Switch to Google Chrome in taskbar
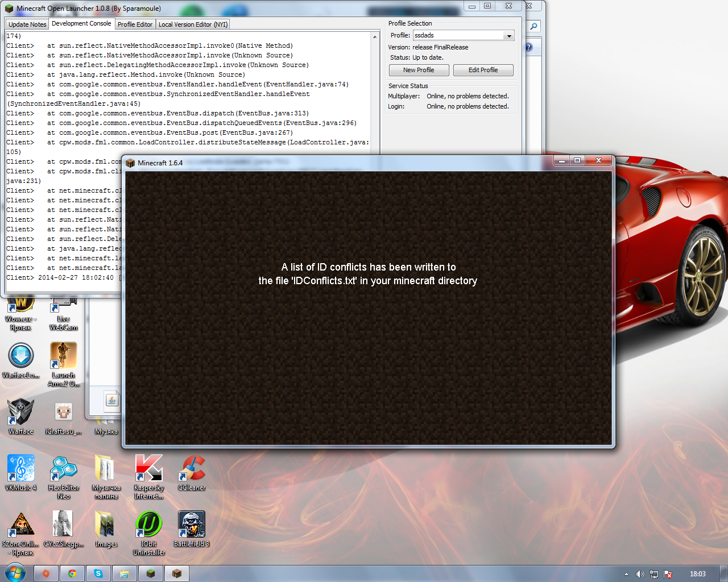 pyautogui.click(x=72, y=573)
